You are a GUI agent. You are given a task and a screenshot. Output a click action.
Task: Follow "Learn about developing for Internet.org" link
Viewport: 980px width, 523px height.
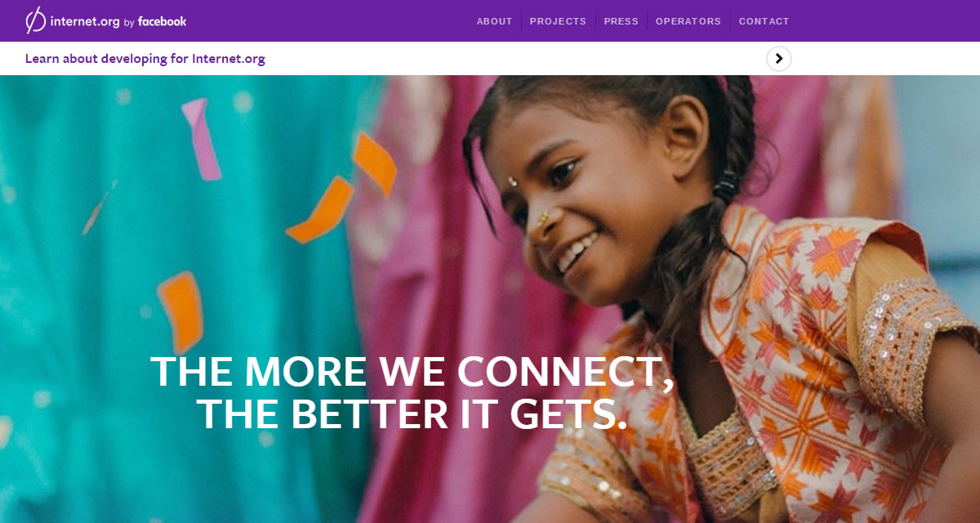click(x=145, y=59)
